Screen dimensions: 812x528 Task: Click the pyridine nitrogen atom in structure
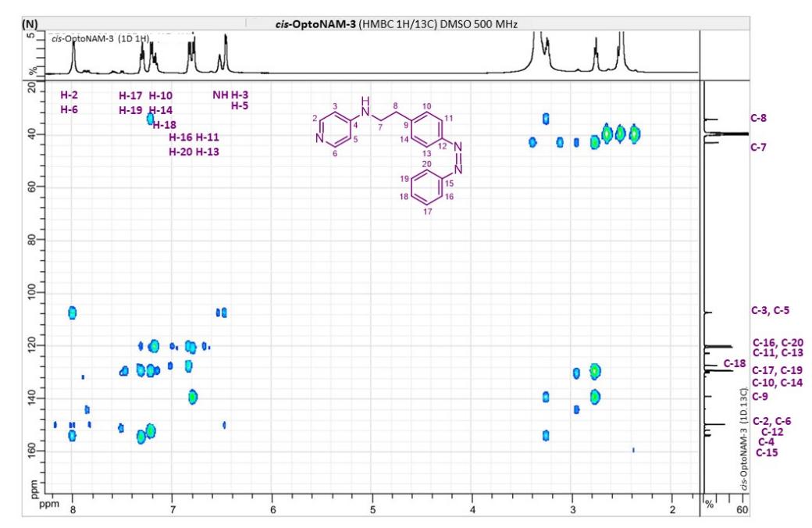[x=319, y=139]
